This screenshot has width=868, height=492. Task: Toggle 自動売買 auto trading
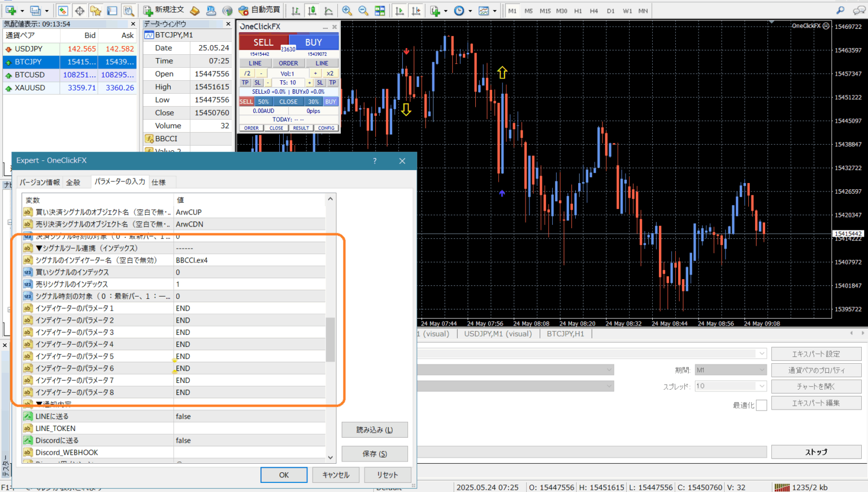click(x=259, y=10)
